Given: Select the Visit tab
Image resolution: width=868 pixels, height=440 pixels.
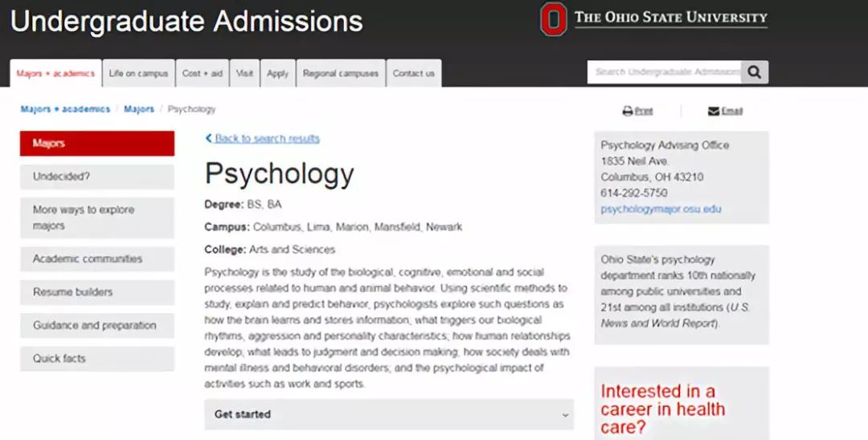Looking at the screenshot, I should pos(244,73).
